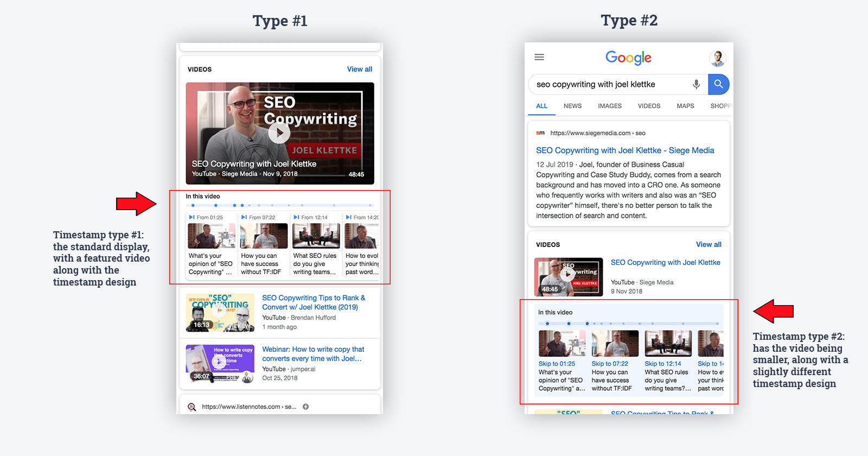Tap the microphone voice search icon
This screenshot has width=868, height=456.
coord(696,84)
